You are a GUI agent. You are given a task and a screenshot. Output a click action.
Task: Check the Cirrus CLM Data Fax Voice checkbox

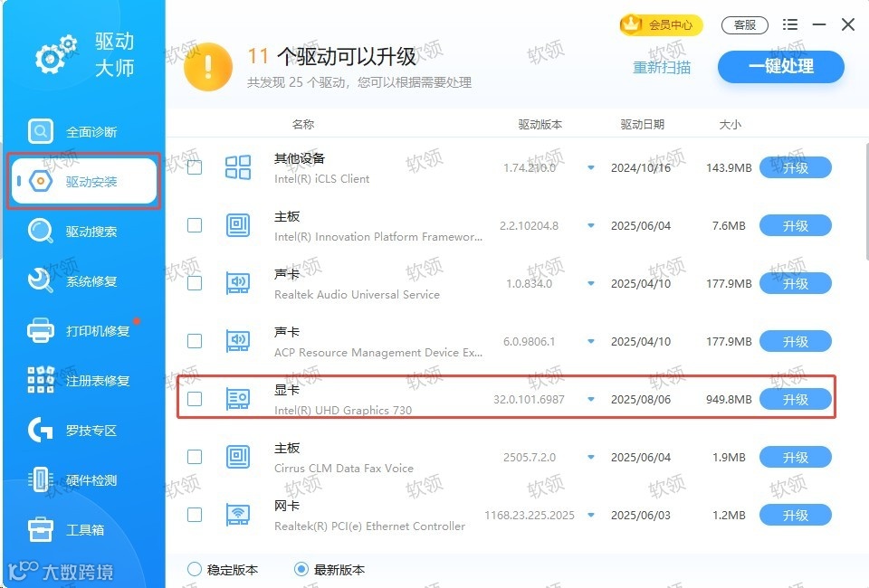point(195,457)
